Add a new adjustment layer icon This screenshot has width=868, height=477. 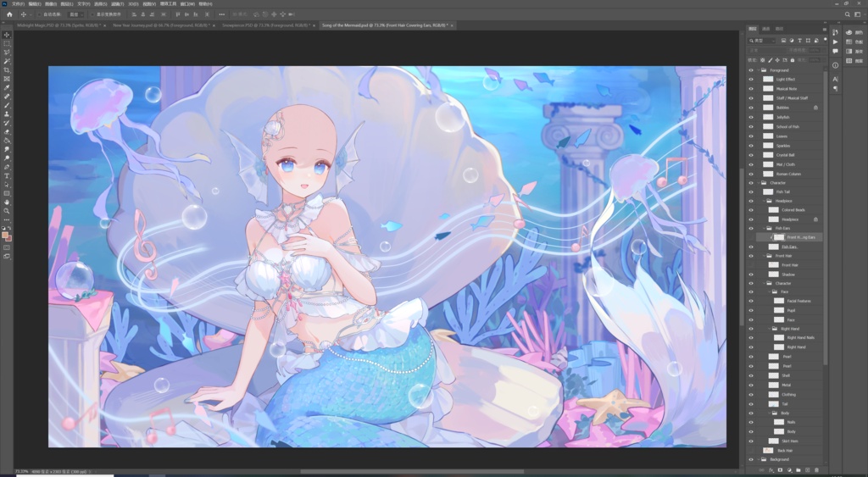pos(789,470)
